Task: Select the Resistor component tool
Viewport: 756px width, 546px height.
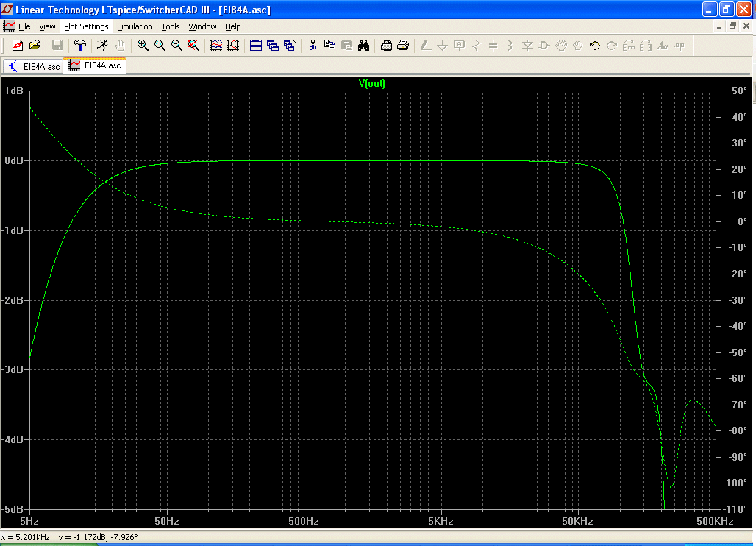Action: point(477,46)
